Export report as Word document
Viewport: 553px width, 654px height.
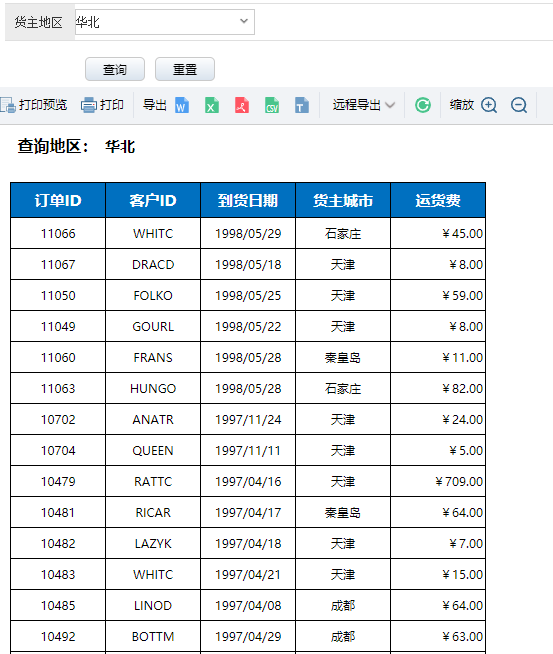182,105
